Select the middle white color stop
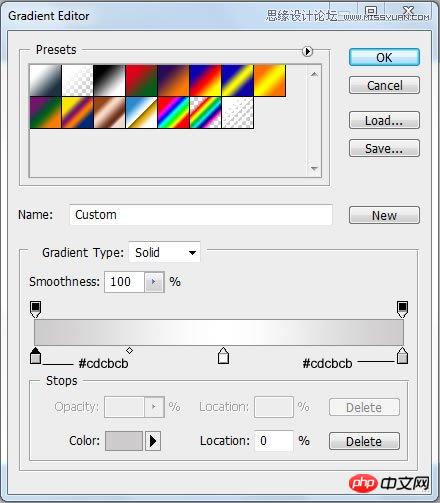440x503 pixels. click(x=223, y=355)
